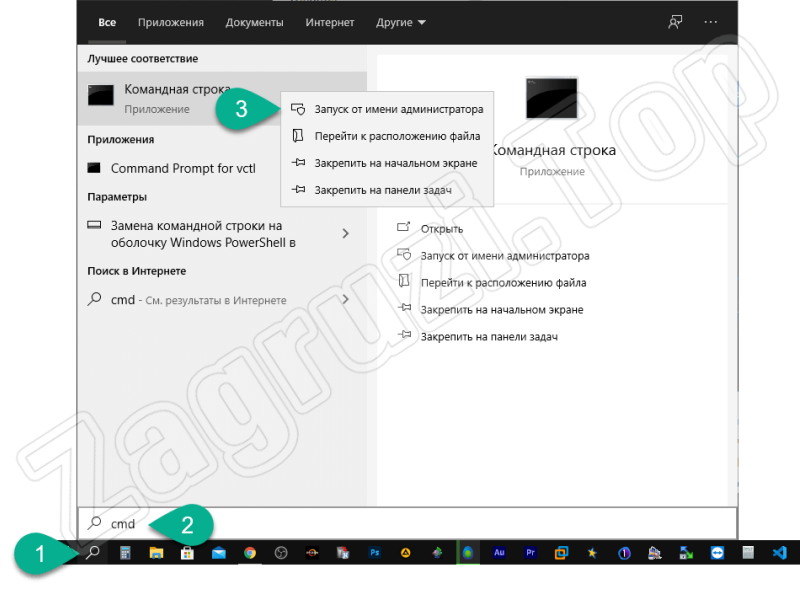Screen dimensions: 800x589
Task: Open Adobe Premiere Pro from the taskbar
Action: 530,552
